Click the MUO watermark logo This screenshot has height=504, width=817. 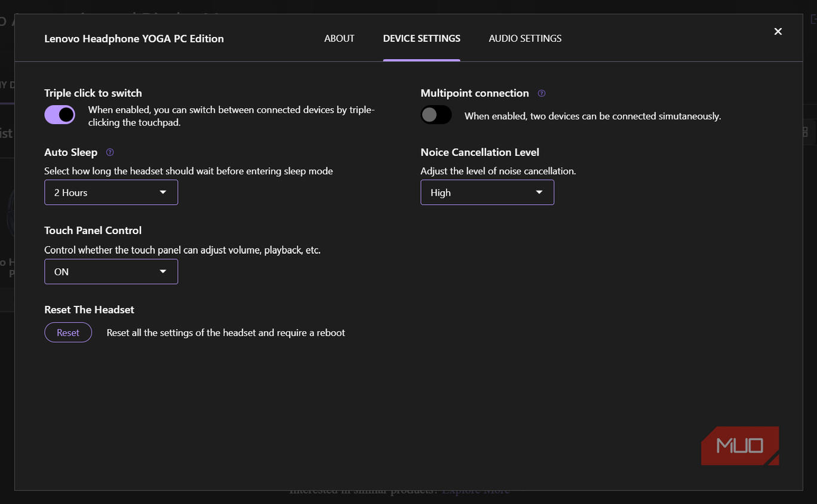[x=740, y=445]
